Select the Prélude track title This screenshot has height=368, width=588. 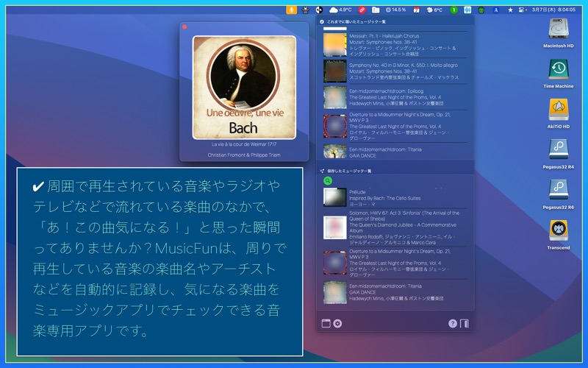pos(357,192)
